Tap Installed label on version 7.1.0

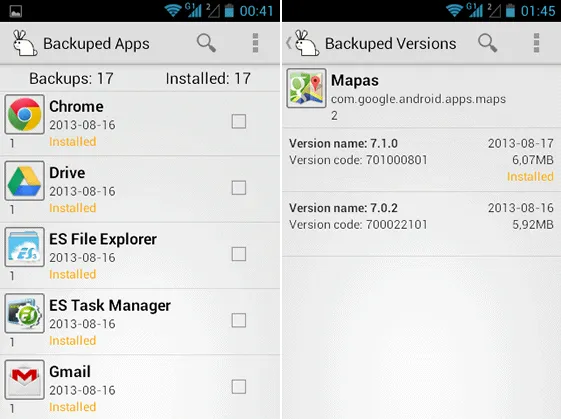click(530, 176)
